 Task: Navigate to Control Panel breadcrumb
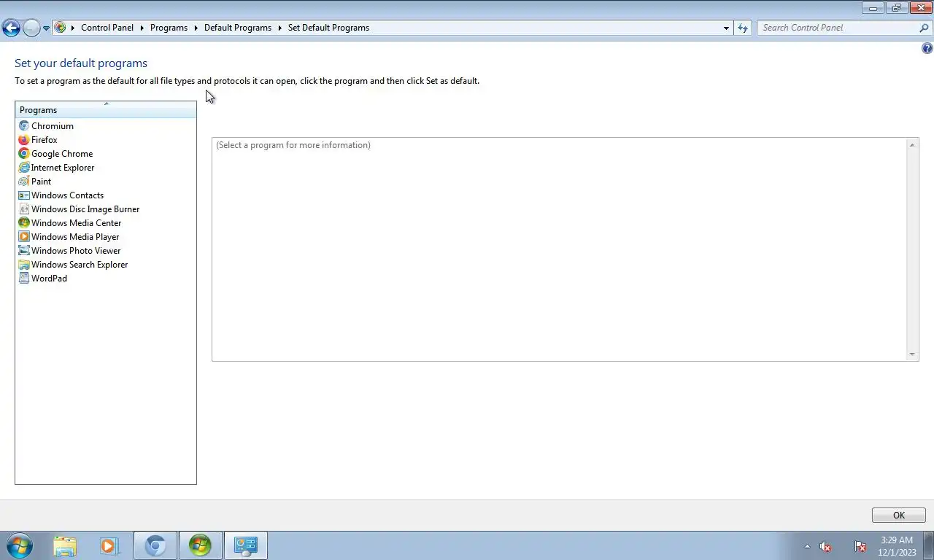pos(107,28)
